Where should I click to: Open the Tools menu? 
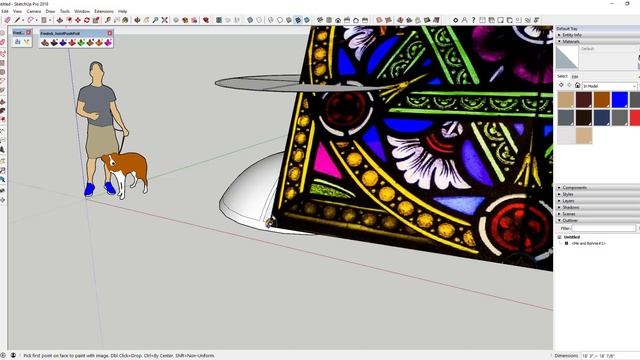point(64,11)
